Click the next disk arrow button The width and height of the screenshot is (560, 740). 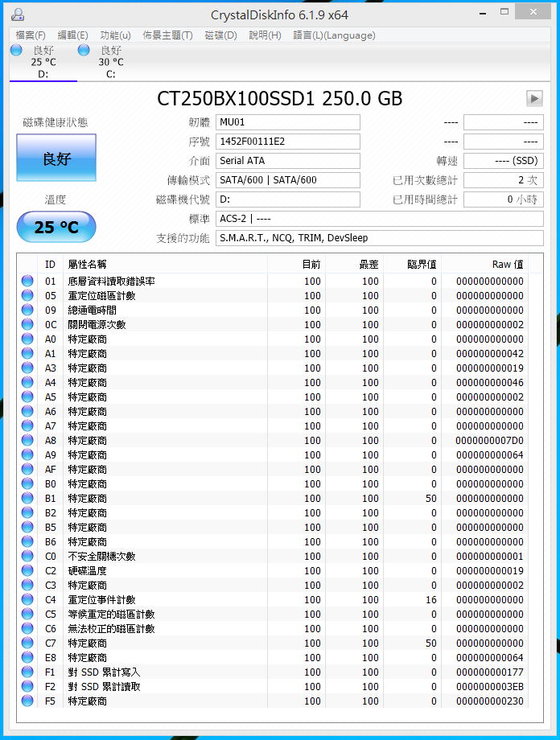pos(534,99)
